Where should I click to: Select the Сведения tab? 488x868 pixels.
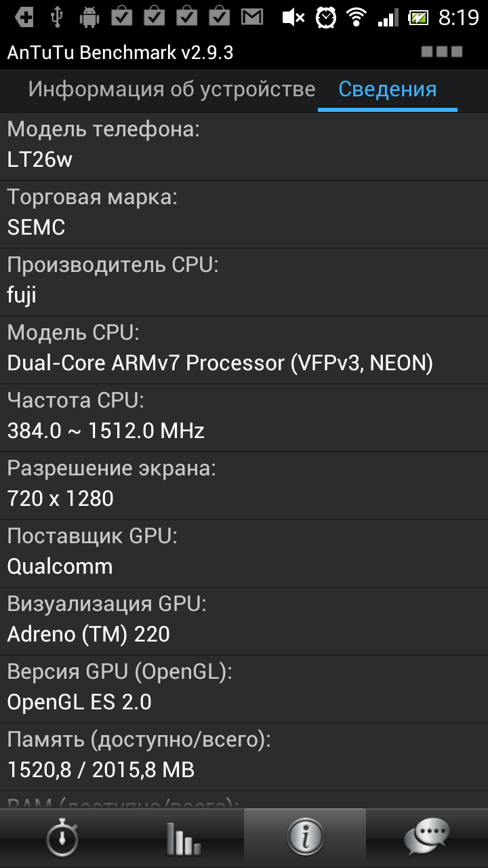click(387, 90)
